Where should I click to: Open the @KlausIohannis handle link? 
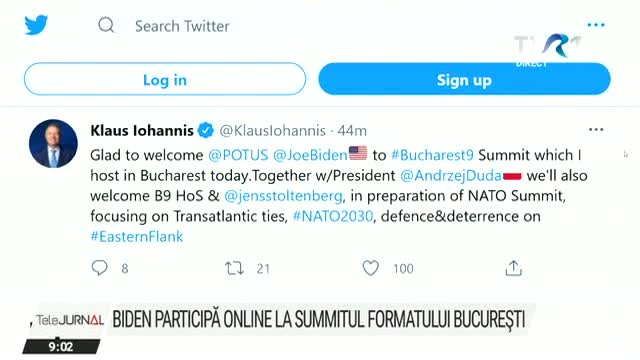[272, 131]
